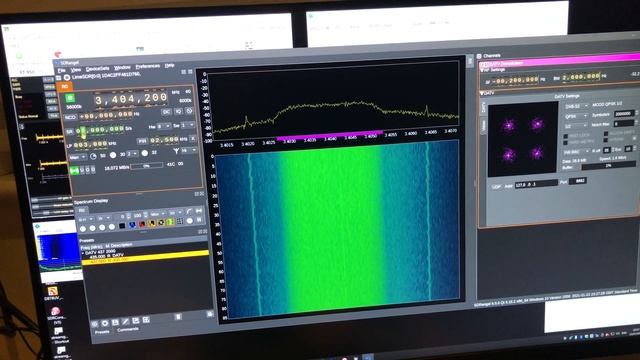Open the dropdown showing 2 between knobs
The image size is (640, 360).
tap(132, 154)
